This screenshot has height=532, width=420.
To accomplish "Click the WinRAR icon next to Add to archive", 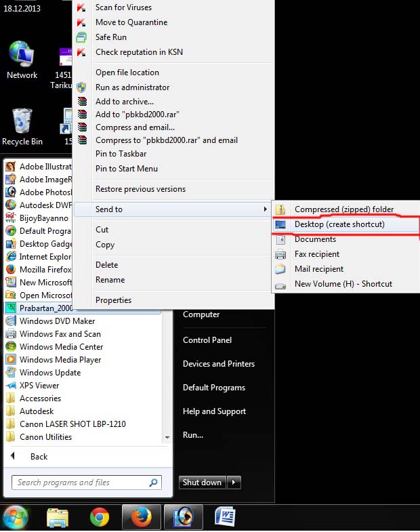I will click(82, 102).
